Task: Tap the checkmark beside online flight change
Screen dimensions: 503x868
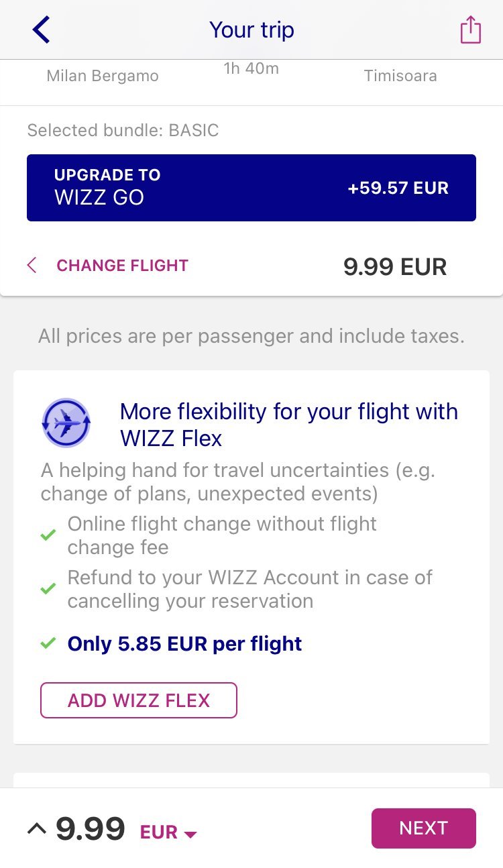Action: (48, 535)
